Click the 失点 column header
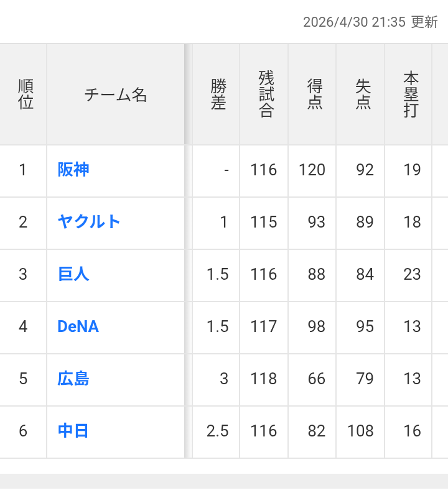448x498 pixels. coord(363,95)
